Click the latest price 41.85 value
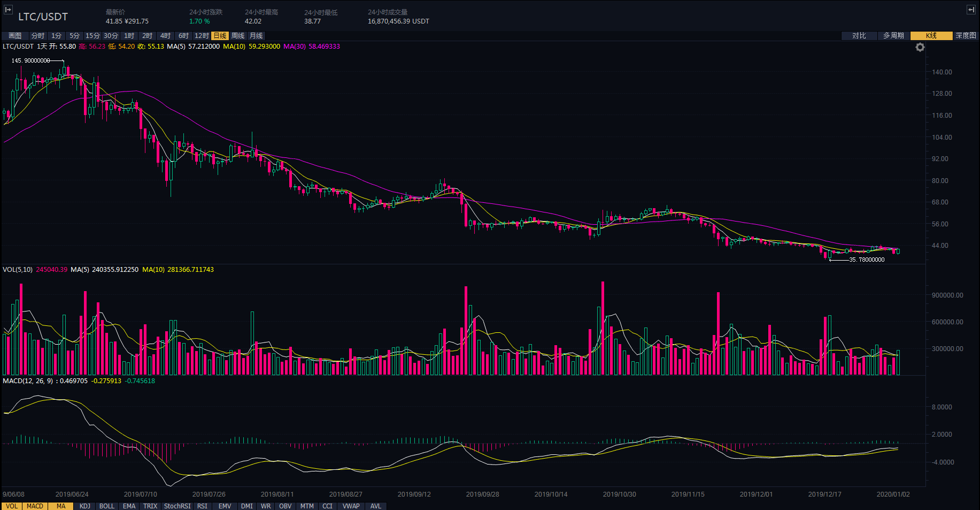 pyautogui.click(x=114, y=21)
